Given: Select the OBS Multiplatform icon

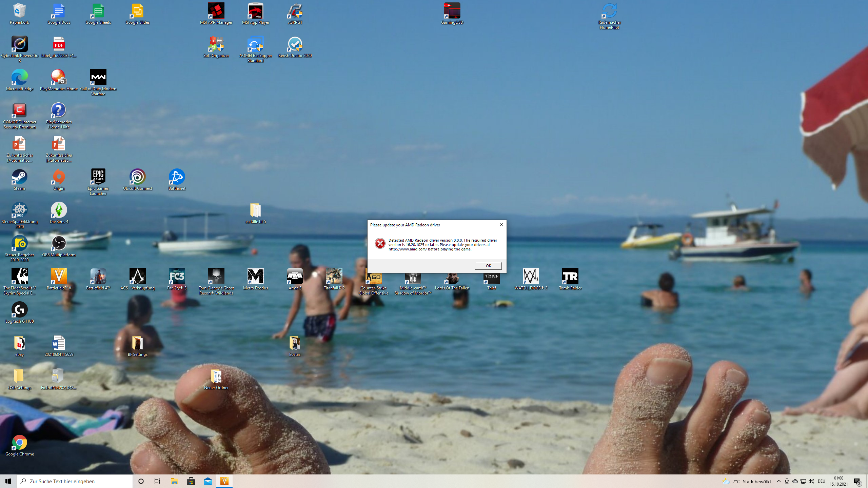Looking at the screenshot, I should [59, 243].
